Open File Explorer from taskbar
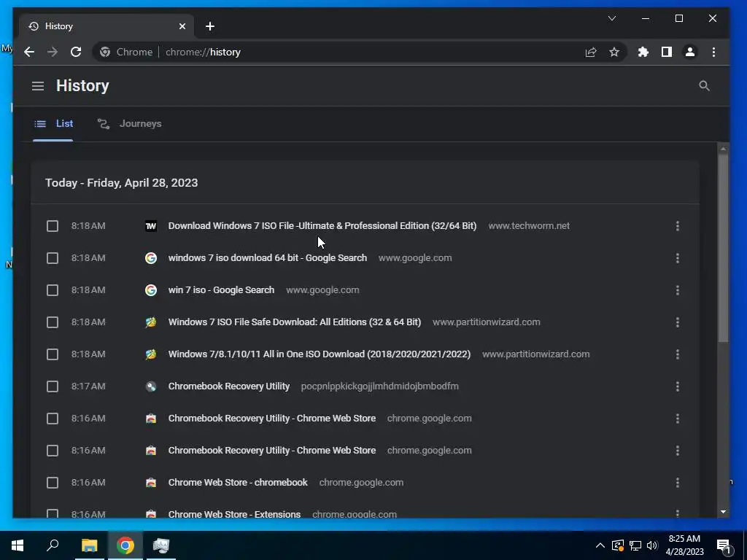This screenshot has width=747, height=560. pyautogui.click(x=89, y=545)
